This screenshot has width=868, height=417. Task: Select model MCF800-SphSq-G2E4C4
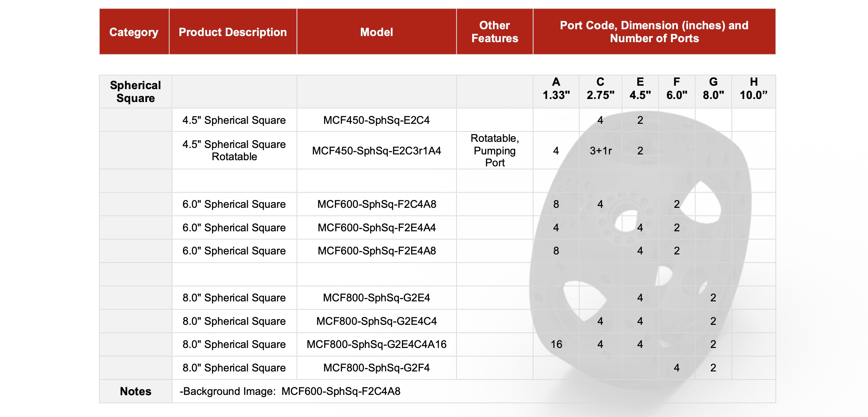[x=376, y=321]
